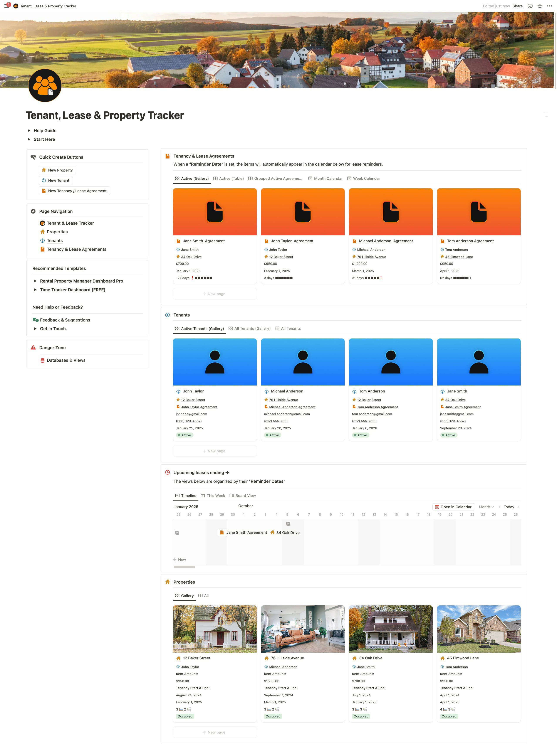Image resolution: width=557 pixels, height=756 pixels.
Task: Expand the Start Here toggle
Action: coord(29,139)
